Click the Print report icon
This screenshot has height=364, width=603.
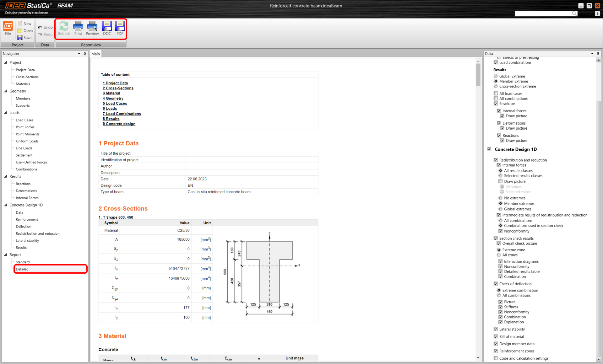coord(78,26)
